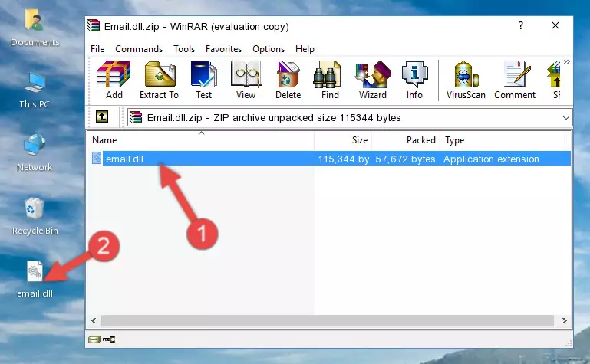Click the key password icon in status bar
Image resolution: width=590 pixels, height=364 pixels.
click(109, 339)
